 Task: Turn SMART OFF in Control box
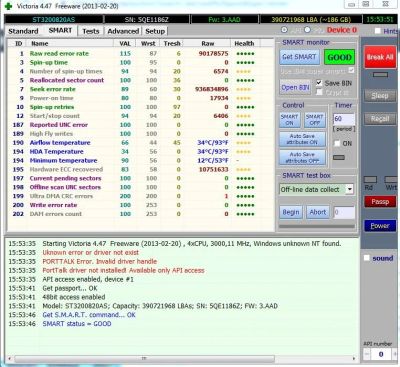pos(315,120)
